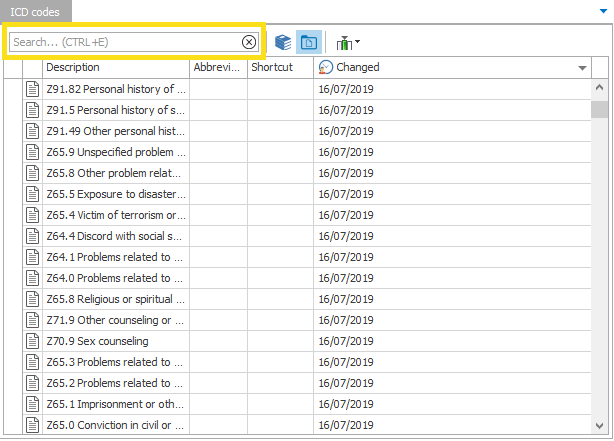Open the Changed column filter arrow
The image size is (614, 441).
pos(582,68)
